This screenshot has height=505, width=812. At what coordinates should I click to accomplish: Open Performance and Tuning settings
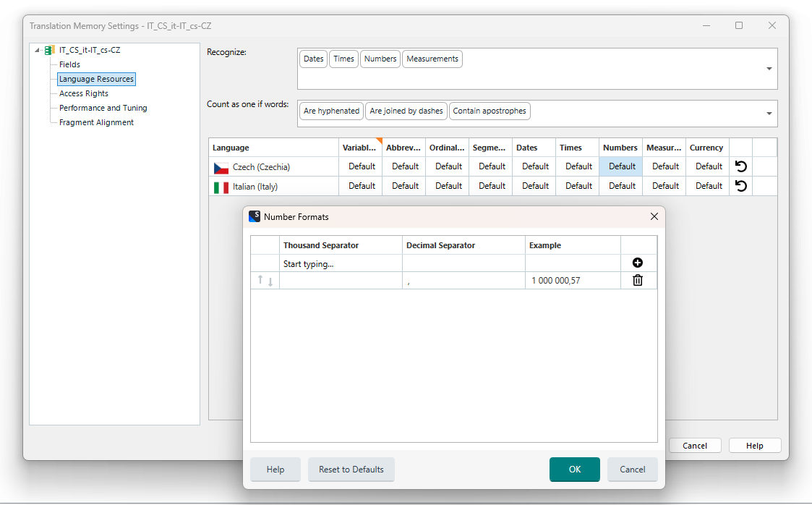pyautogui.click(x=103, y=108)
